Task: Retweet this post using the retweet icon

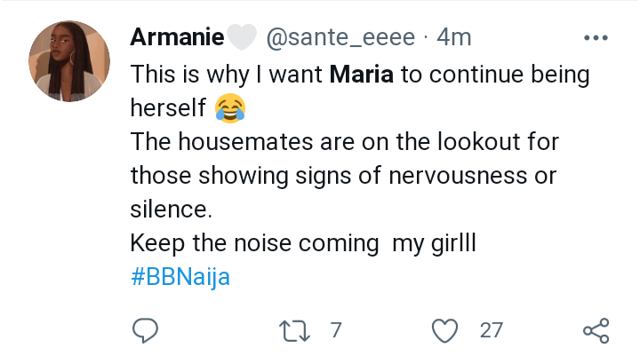Action: pos(291,331)
